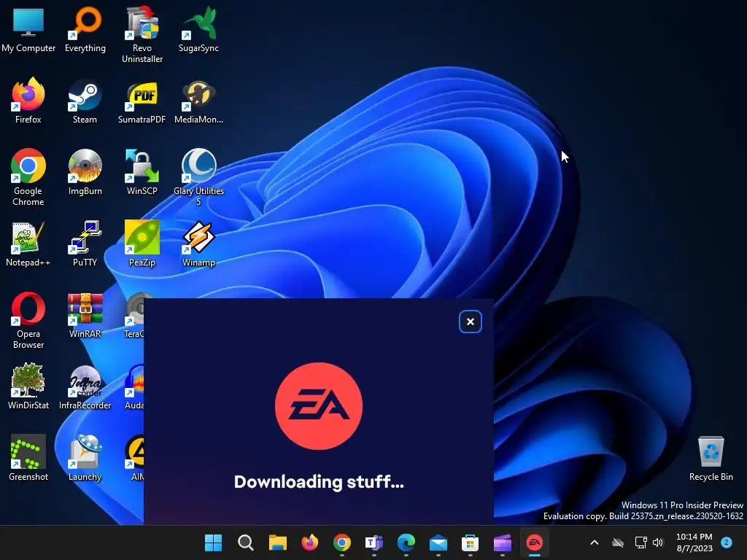Select the ImgBurn desktop icon

pyautogui.click(x=85, y=172)
